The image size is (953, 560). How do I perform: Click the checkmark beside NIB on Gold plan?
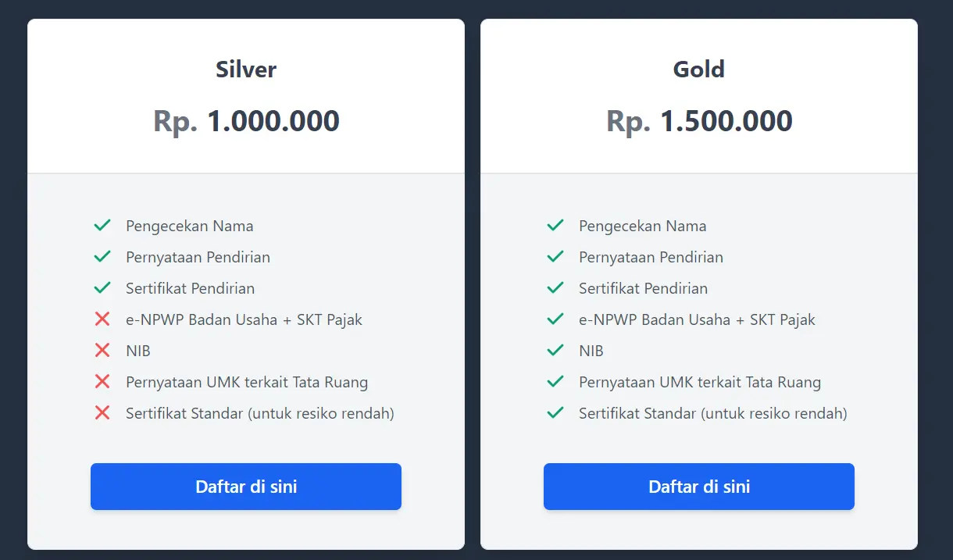tap(555, 350)
